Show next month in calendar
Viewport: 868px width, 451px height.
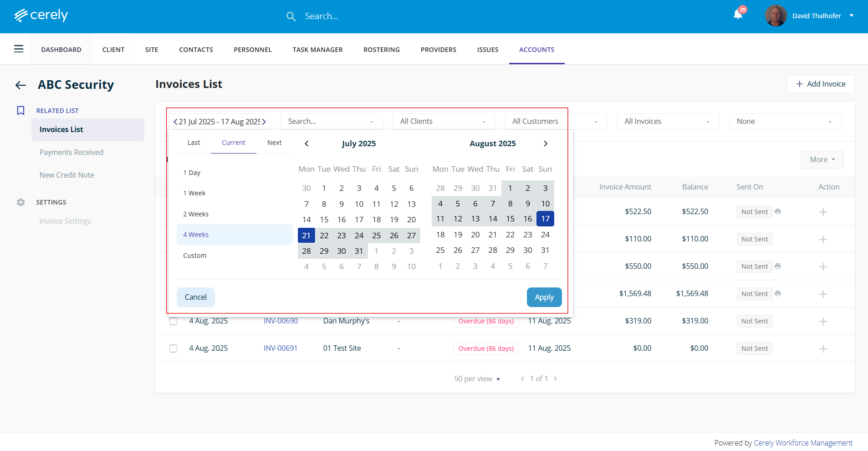pyautogui.click(x=546, y=143)
